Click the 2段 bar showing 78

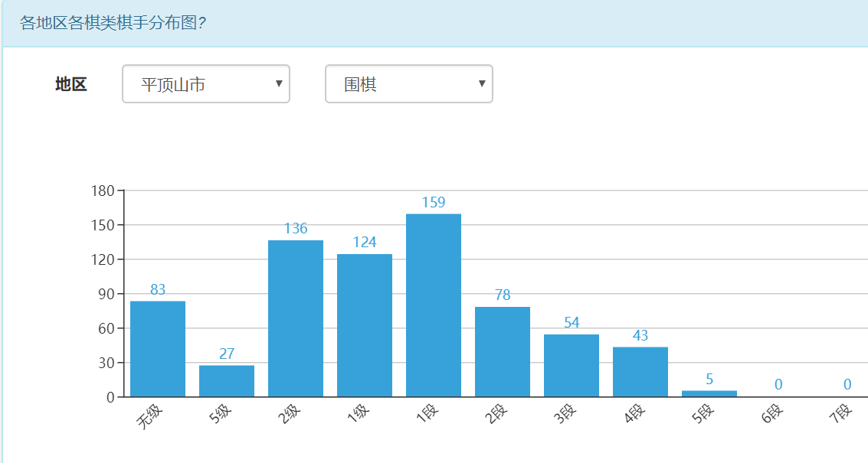(x=503, y=352)
